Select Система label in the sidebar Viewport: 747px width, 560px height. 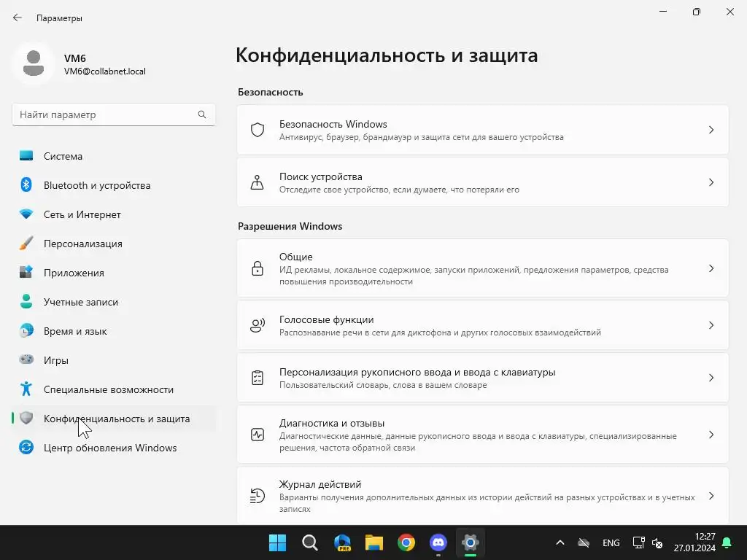pos(63,156)
